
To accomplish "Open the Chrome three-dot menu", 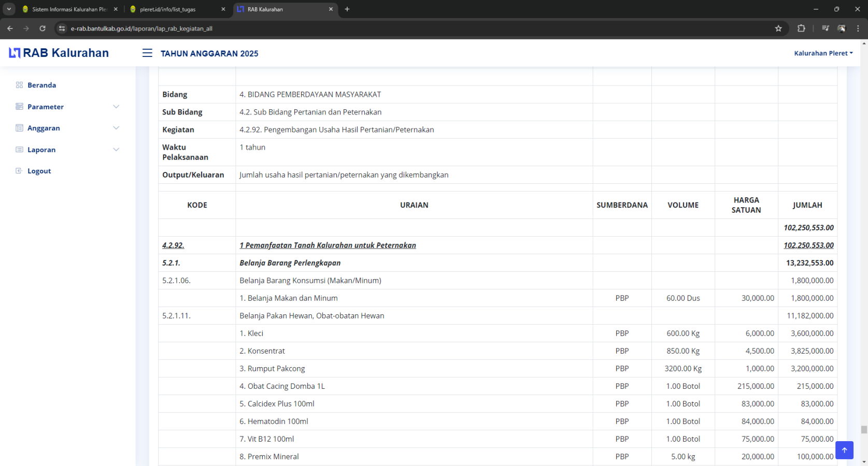I will pos(858,28).
